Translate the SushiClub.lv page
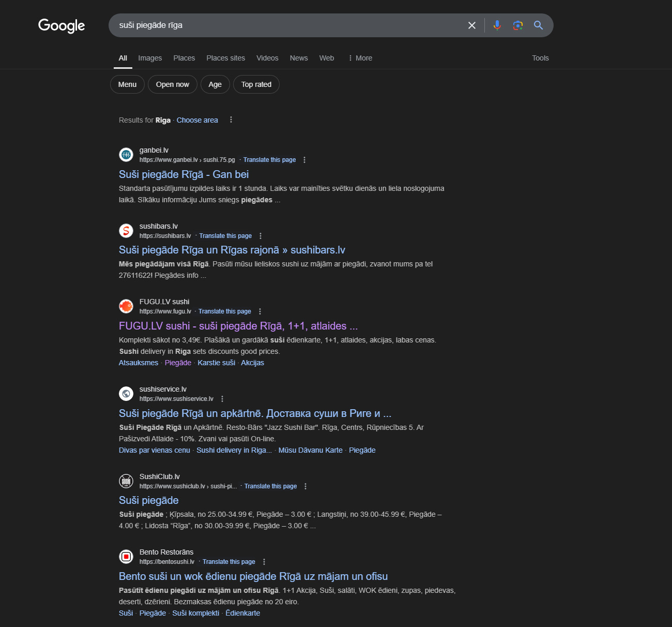 270,486
